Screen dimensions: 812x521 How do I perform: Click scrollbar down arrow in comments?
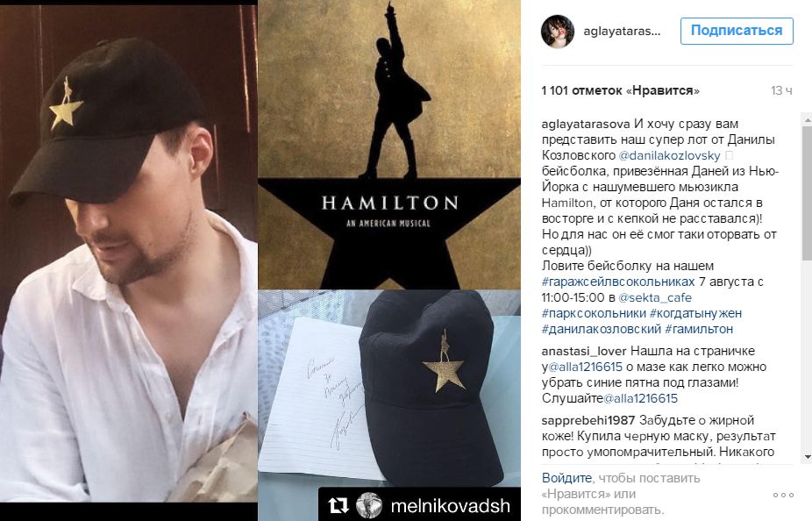(x=807, y=457)
